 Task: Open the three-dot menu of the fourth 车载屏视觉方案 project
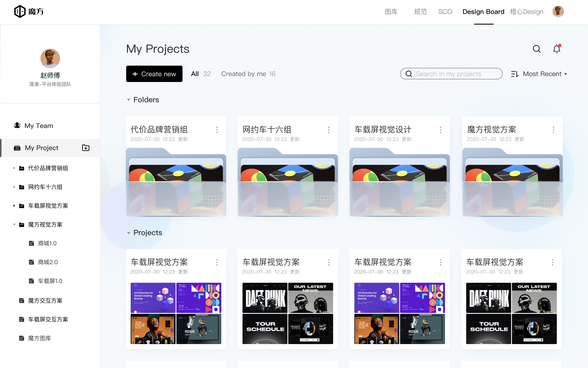coord(552,262)
